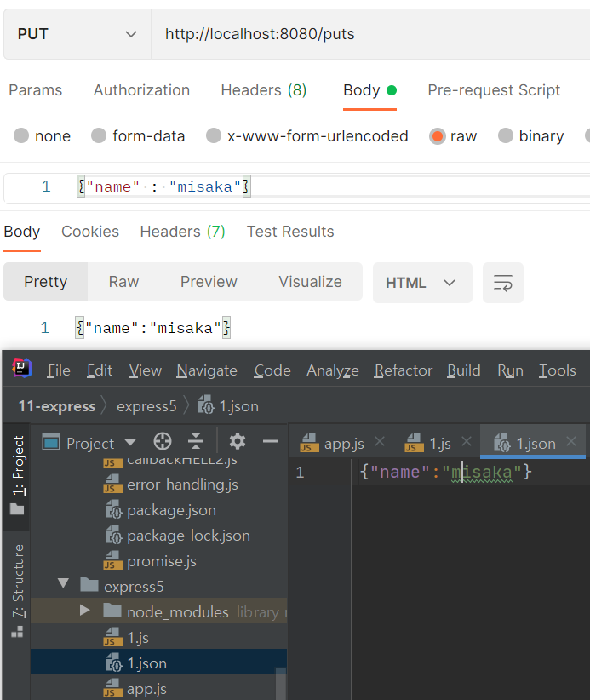Switch to the 1.json editor tab
Screen dimensions: 590x700
[524, 444]
